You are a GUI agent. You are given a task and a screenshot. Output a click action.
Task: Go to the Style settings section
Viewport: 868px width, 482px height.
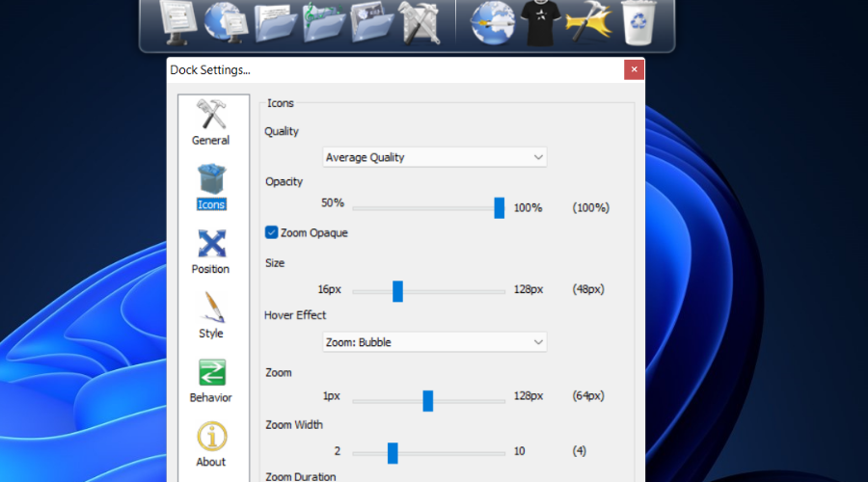point(211,315)
